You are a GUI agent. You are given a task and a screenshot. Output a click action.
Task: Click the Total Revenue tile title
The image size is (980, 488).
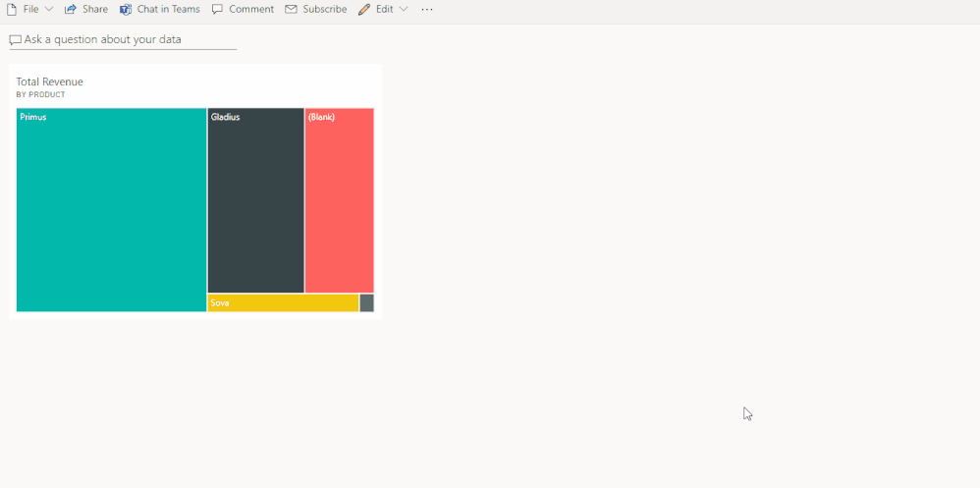50,81
